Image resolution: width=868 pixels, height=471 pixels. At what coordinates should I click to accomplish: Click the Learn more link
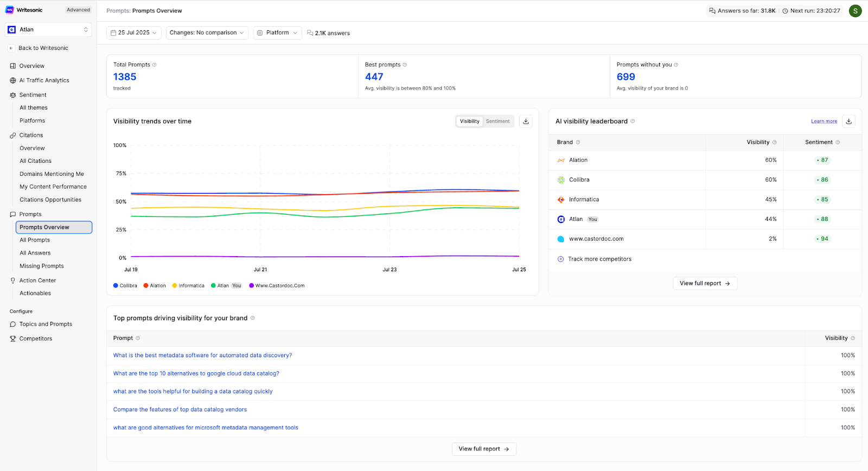(x=824, y=122)
